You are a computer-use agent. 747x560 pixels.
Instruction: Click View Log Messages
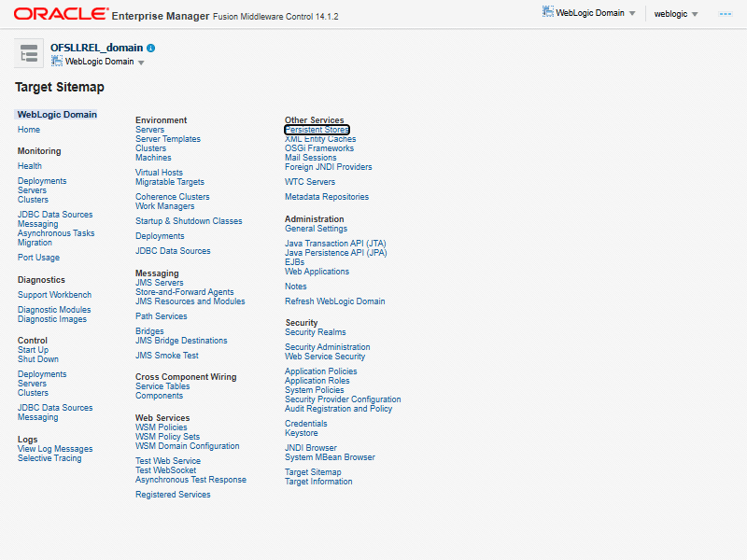(x=55, y=449)
